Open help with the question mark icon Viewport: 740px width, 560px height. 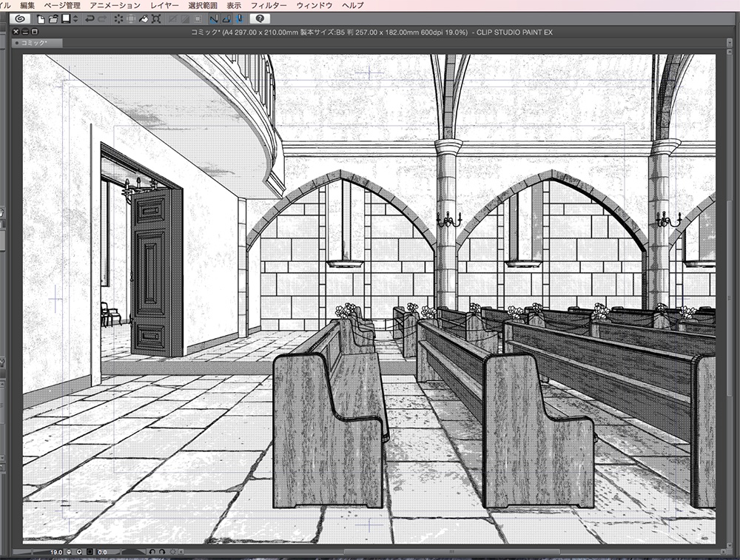(260, 18)
